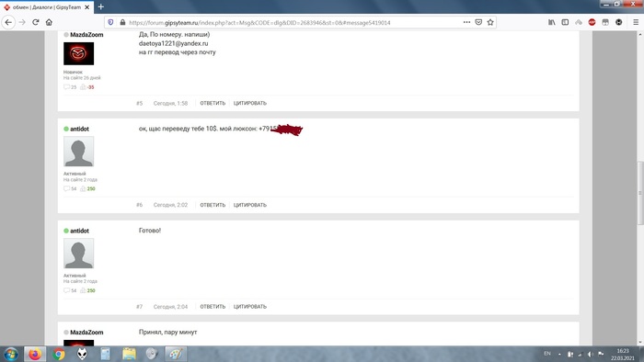Click the address bar URL
Viewport: 644px width, 362px height.
click(259, 23)
